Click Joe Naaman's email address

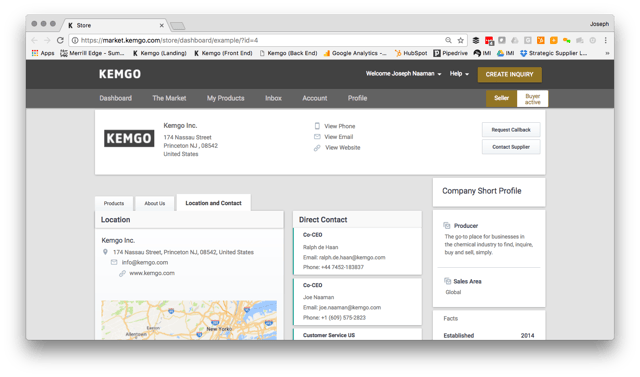(350, 307)
